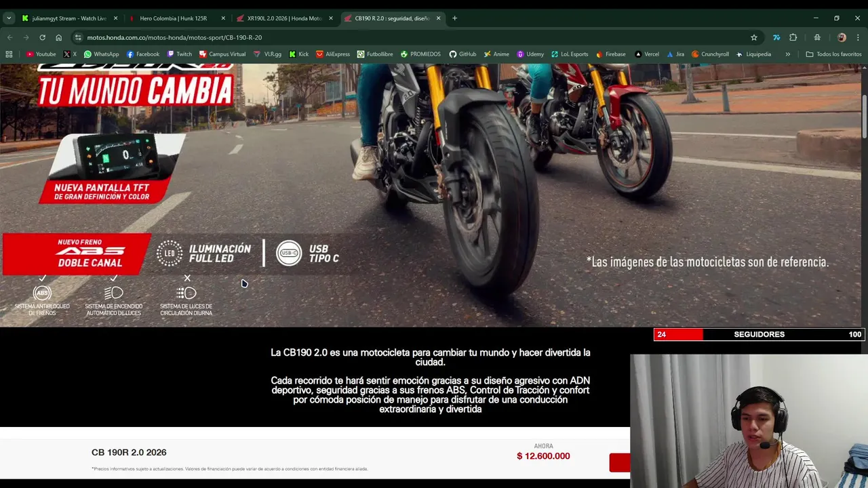
Task: Go forward in browser history
Action: pyautogui.click(x=26, y=37)
